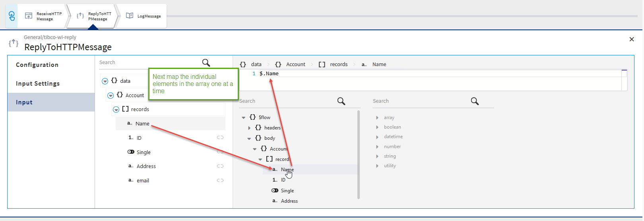Screen dimensions: 644x221
Task: Collapse the body node under $flow
Action: point(249,139)
